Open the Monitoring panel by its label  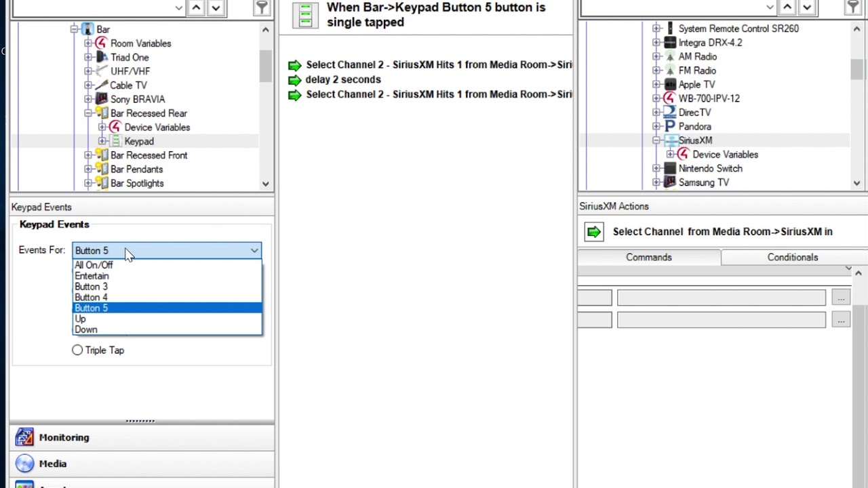[x=64, y=437]
